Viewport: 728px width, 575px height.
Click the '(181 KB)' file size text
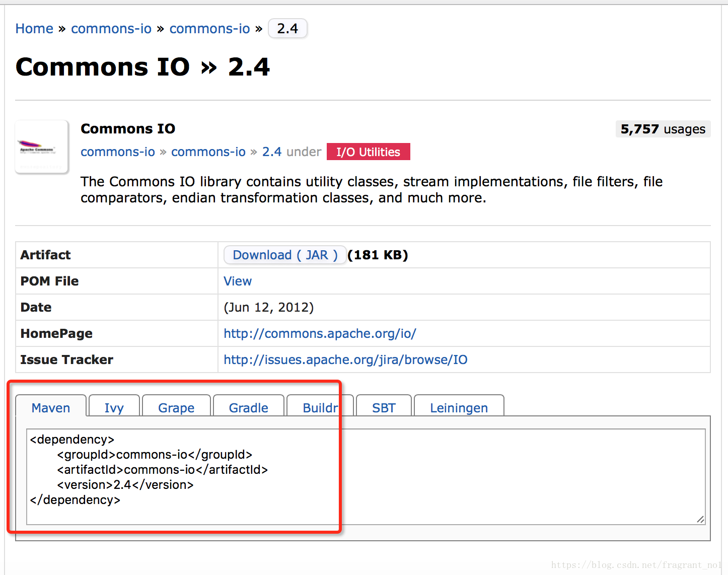pos(378,255)
